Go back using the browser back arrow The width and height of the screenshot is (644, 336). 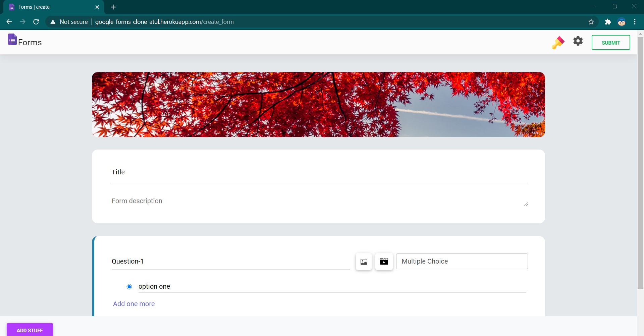pyautogui.click(x=9, y=22)
